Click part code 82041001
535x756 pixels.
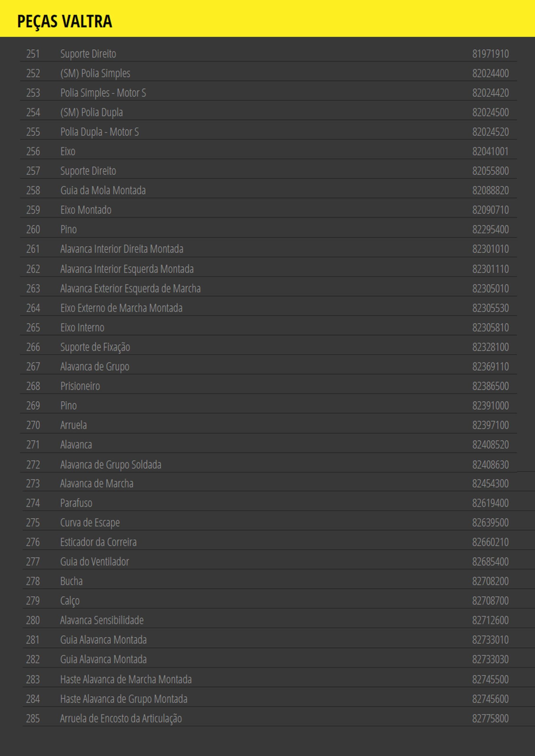coord(490,151)
